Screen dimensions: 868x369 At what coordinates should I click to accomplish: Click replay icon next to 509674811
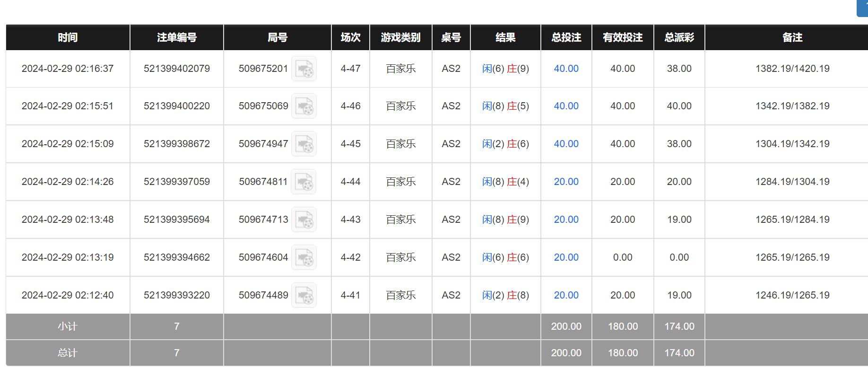click(x=304, y=182)
